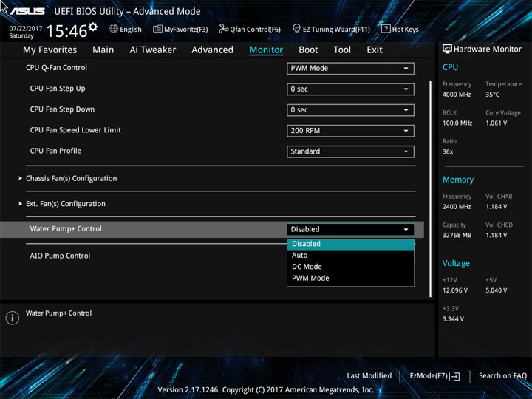Viewport: 532px width, 399px height.
Task: Open the Tool tab
Action: (342, 50)
